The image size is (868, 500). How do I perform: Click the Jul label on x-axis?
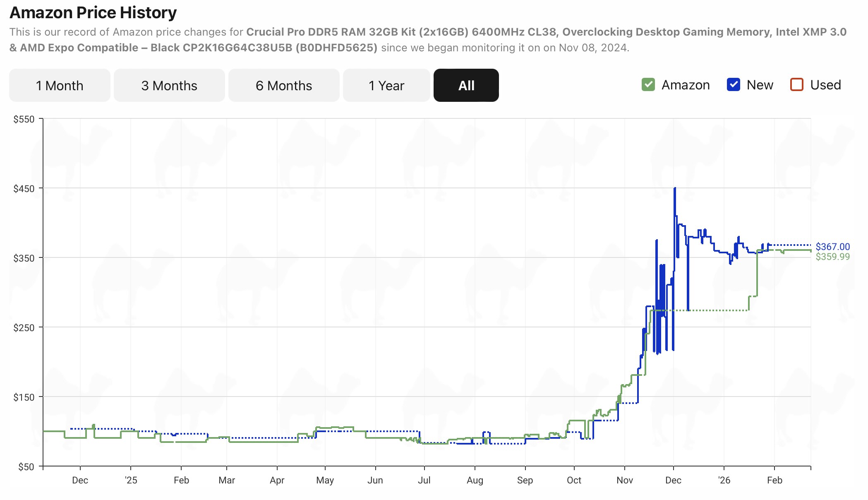424,480
